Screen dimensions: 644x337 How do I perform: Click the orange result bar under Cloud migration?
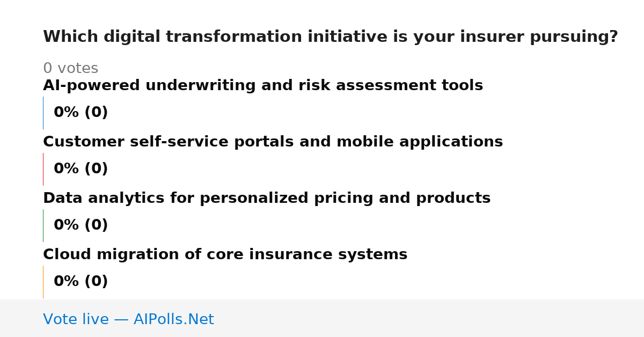(x=43, y=282)
